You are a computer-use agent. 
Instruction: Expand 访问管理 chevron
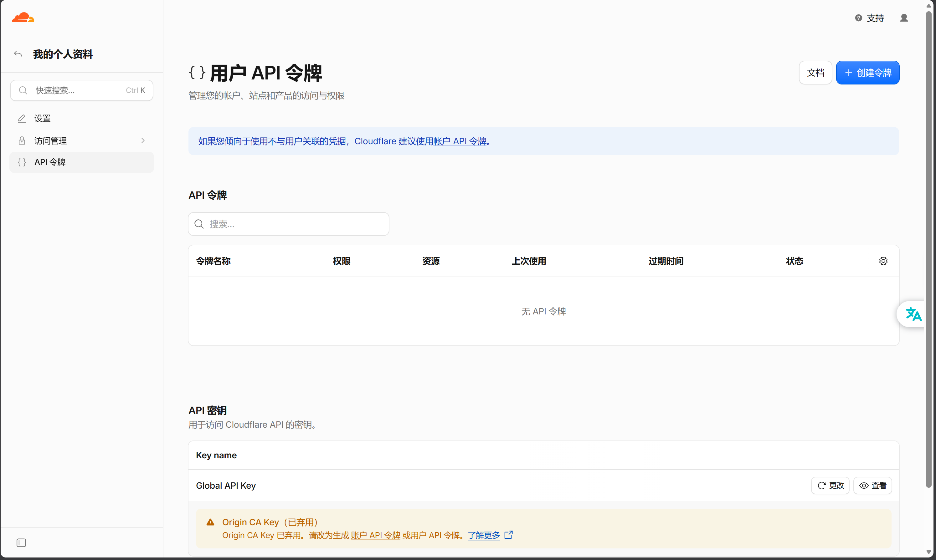(x=143, y=140)
